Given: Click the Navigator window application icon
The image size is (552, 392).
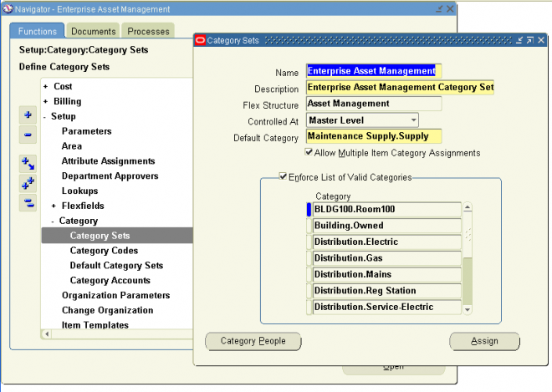Looking at the screenshot, I should tap(8, 9).
